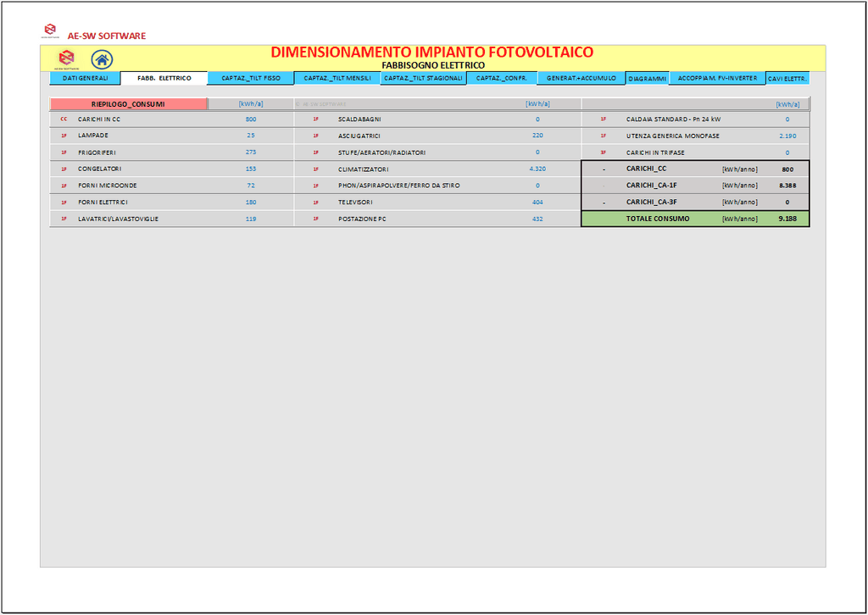Open the DATI GENERALI tab
Viewport: 868px width, 615px height.
tap(85, 78)
